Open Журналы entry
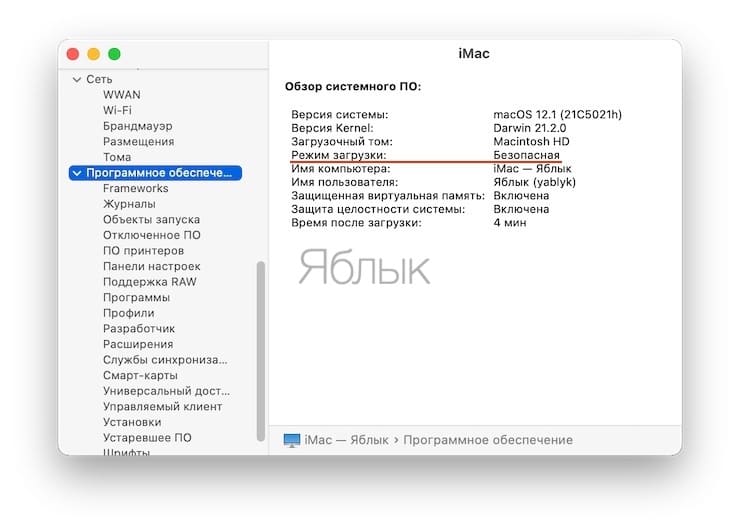This screenshot has height=532, width=740. 129,204
